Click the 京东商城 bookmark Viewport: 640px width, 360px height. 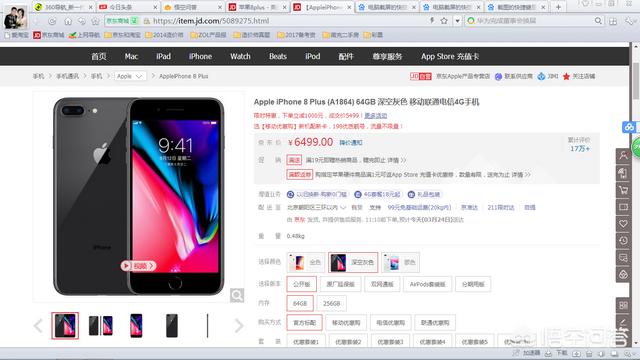click(49, 35)
